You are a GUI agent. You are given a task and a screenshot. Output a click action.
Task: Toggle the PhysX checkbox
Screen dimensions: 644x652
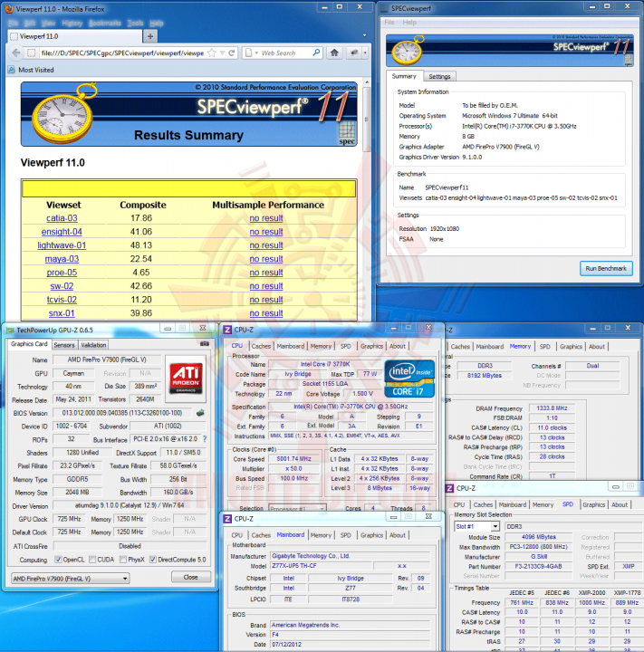point(123,560)
